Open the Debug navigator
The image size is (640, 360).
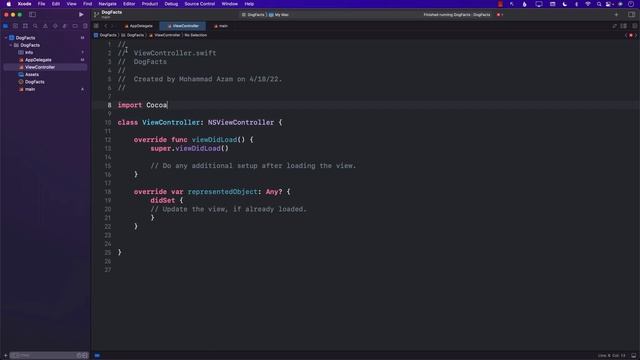point(65,26)
